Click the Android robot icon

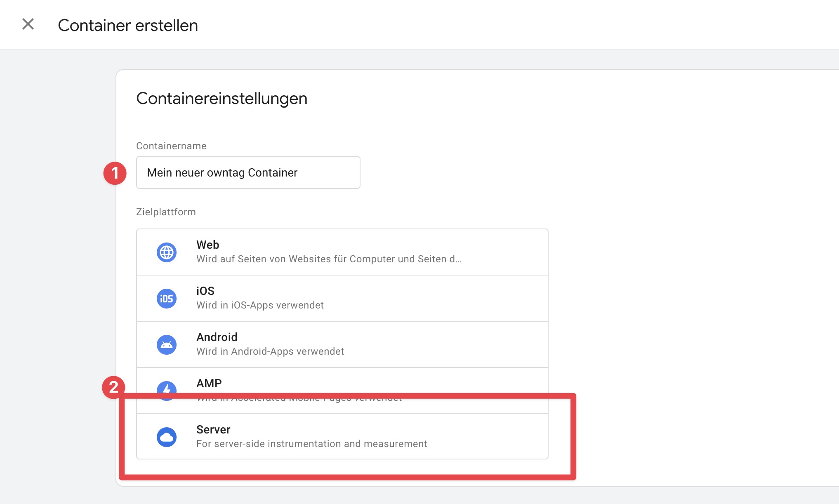click(x=167, y=344)
